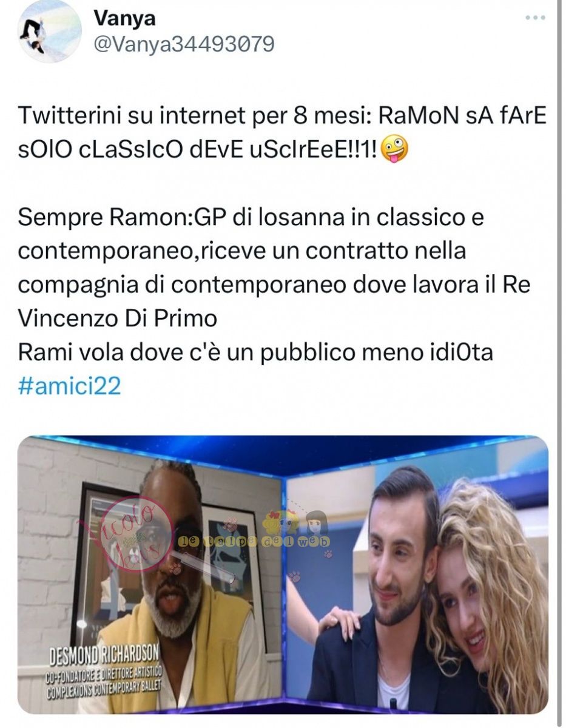Click the Vanya display name
Screen dimensions: 566x728
(x=124, y=18)
